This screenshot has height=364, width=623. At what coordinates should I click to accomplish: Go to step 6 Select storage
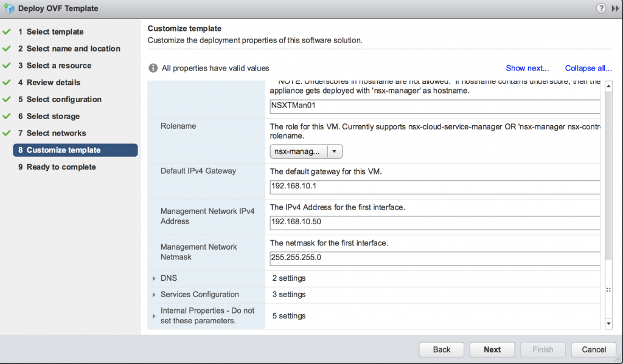point(49,116)
